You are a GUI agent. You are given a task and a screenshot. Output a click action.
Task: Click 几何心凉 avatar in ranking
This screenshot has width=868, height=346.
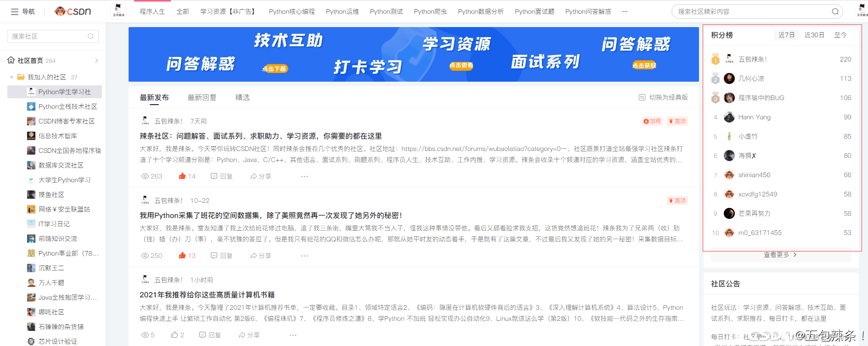729,78
